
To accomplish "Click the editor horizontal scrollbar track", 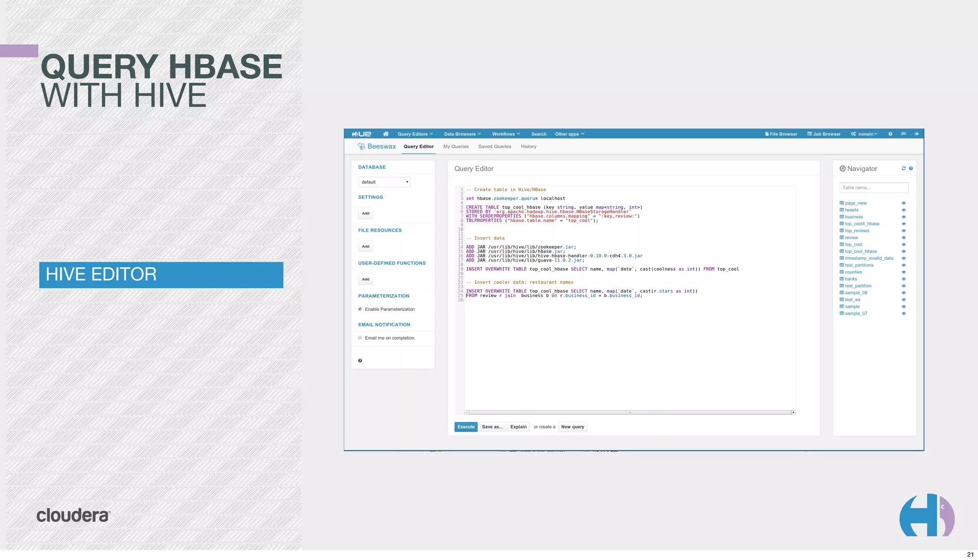I will [630, 412].
